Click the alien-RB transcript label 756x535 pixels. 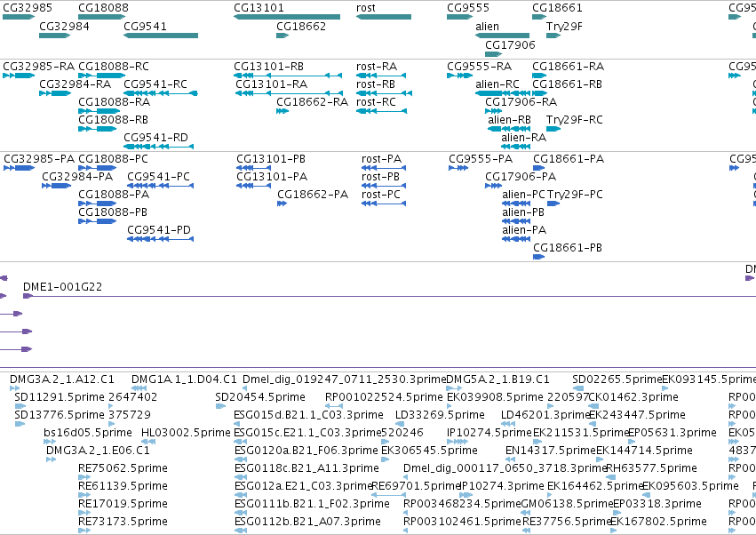coord(509,120)
